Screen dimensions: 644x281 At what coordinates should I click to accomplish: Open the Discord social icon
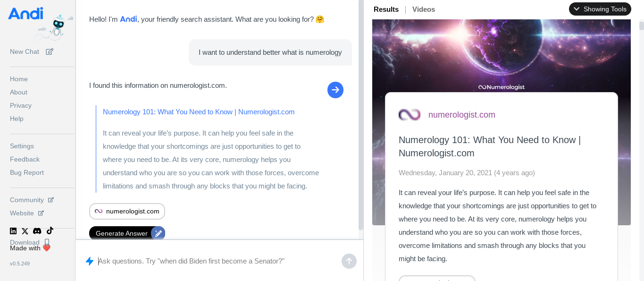(x=37, y=231)
